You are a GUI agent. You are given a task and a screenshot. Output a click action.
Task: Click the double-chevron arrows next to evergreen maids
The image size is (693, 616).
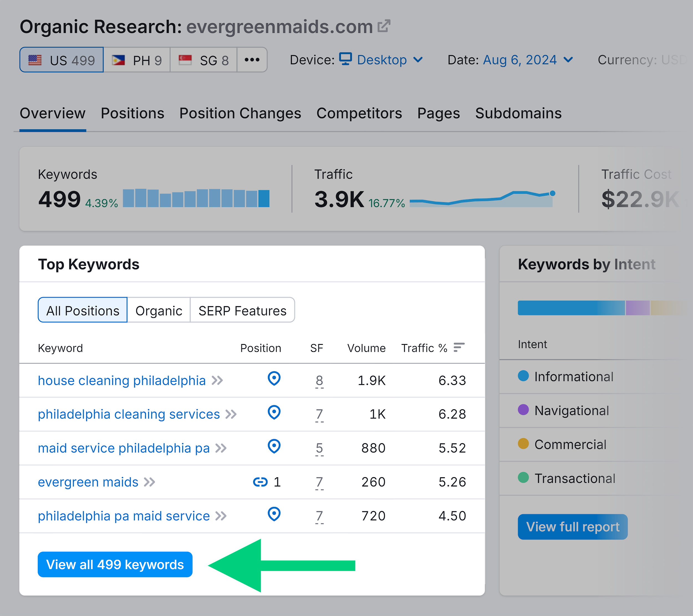149,482
